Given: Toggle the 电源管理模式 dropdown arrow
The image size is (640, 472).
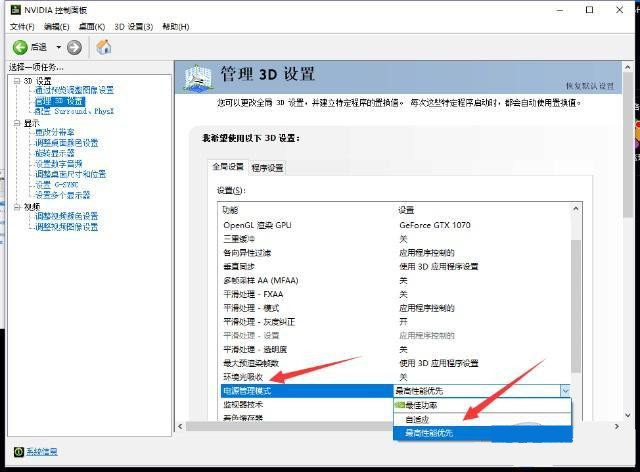Looking at the screenshot, I should (565, 391).
